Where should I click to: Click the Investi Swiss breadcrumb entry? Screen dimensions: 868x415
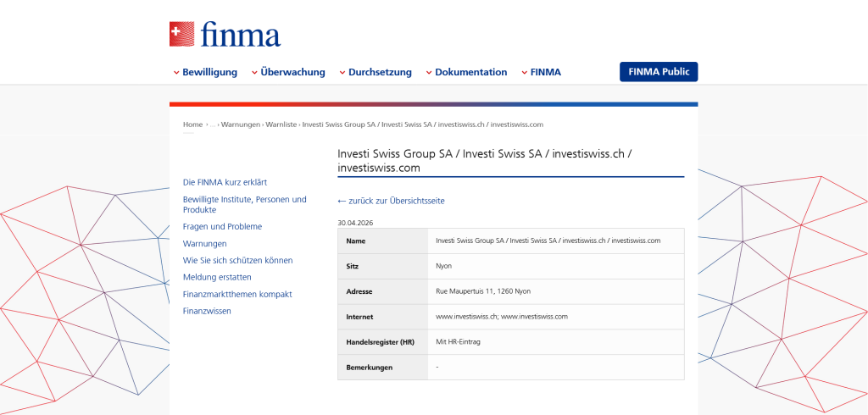(423, 125)
